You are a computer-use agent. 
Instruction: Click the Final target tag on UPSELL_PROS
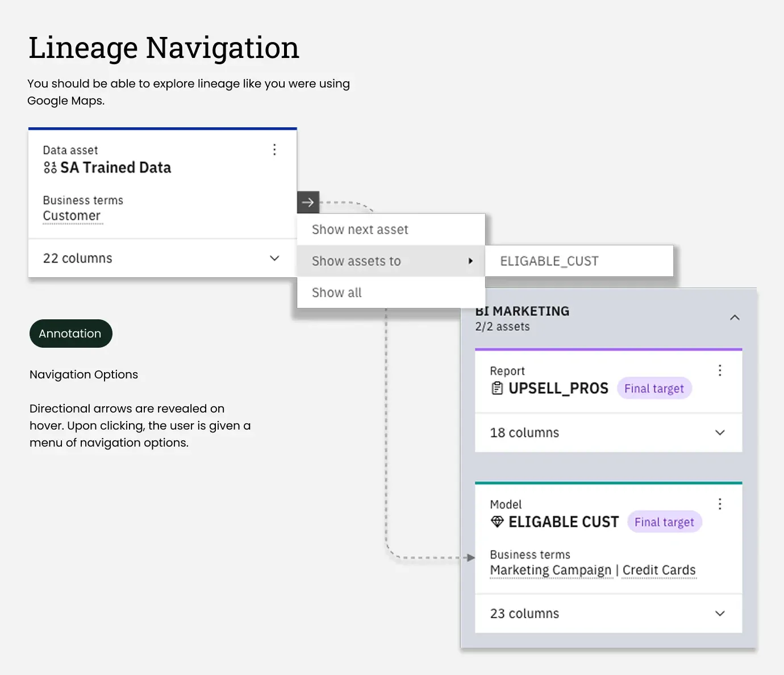(x=654, y=389)
